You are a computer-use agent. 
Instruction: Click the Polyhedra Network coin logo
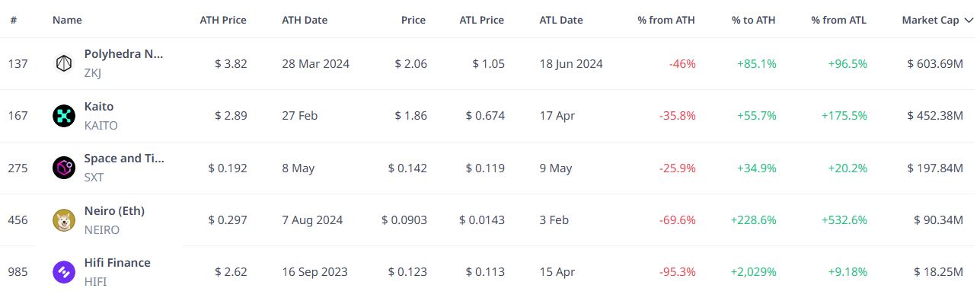pos(64,64)
